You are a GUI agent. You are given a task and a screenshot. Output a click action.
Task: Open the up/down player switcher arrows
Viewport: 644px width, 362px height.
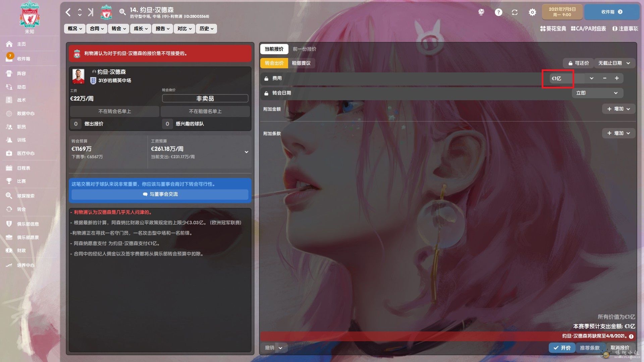79,12
